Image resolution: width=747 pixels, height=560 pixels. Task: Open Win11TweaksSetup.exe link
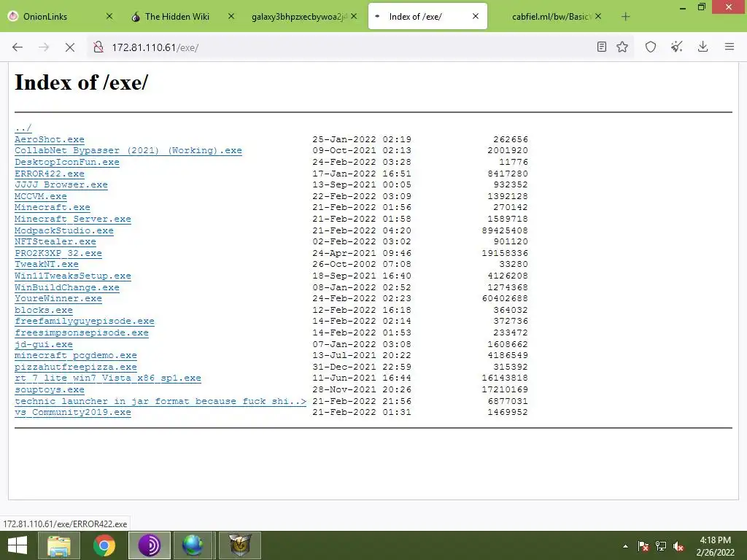(73, 276)
